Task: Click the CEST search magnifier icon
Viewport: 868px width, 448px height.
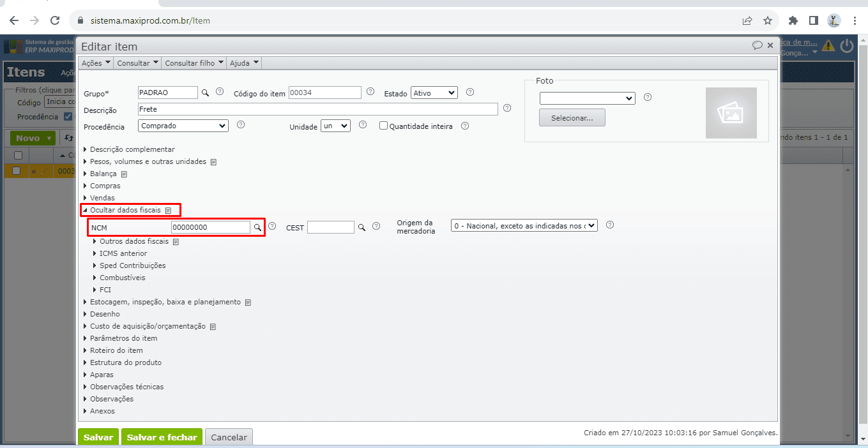Action: pos(362,227)
